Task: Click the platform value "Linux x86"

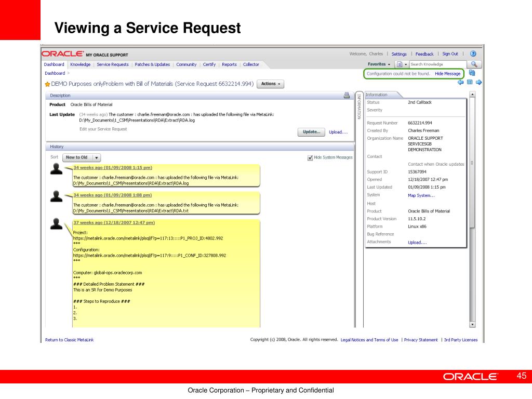Action: pyautogui.click(x=417, y=227)
